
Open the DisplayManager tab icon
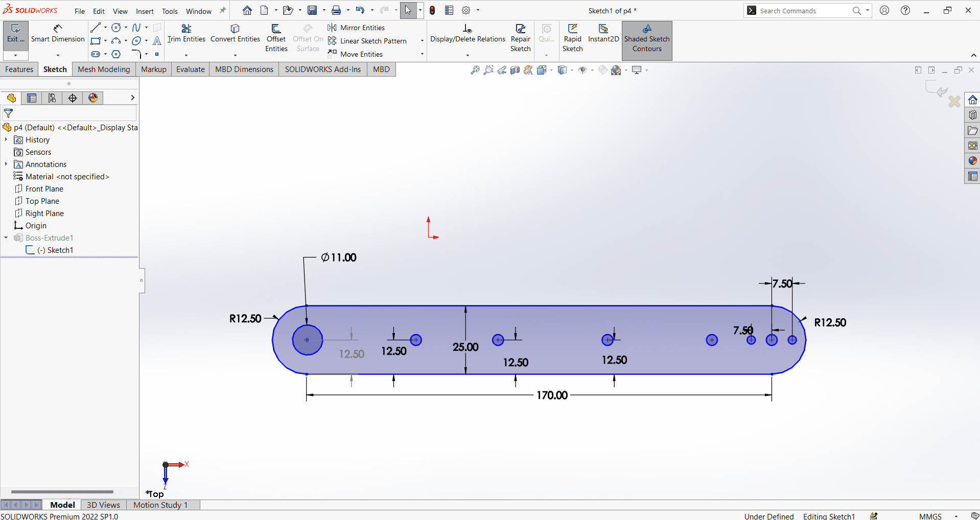(x=93, y=98)
